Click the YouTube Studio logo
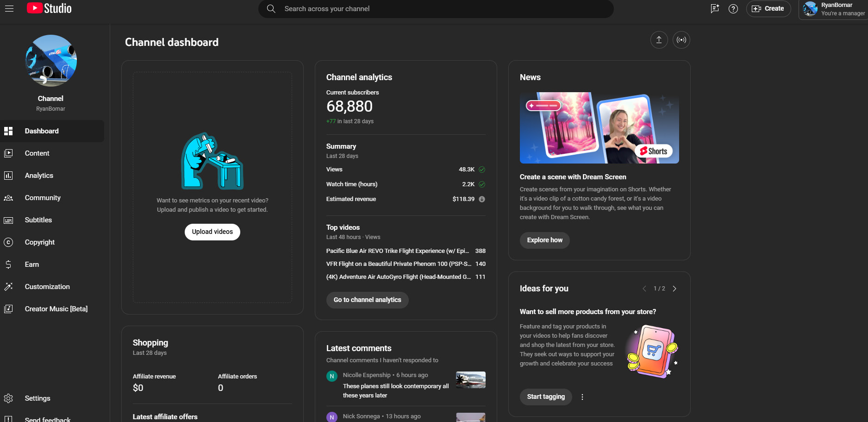 49,8
